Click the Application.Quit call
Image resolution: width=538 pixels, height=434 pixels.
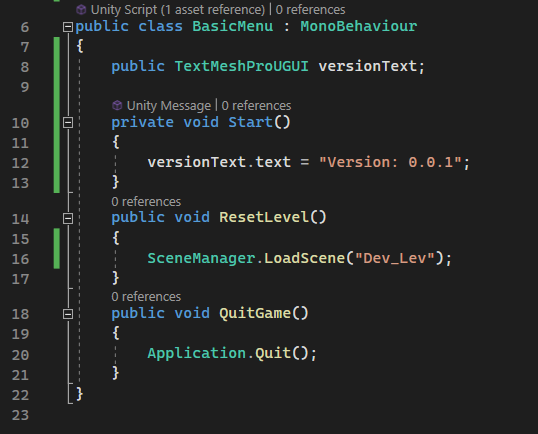(232, 353)
